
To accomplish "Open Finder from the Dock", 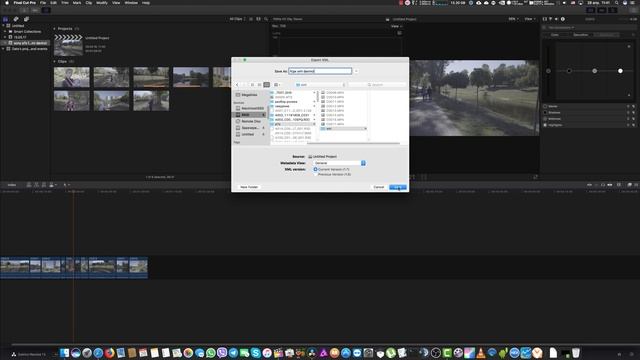I will (x=64, y=353).
